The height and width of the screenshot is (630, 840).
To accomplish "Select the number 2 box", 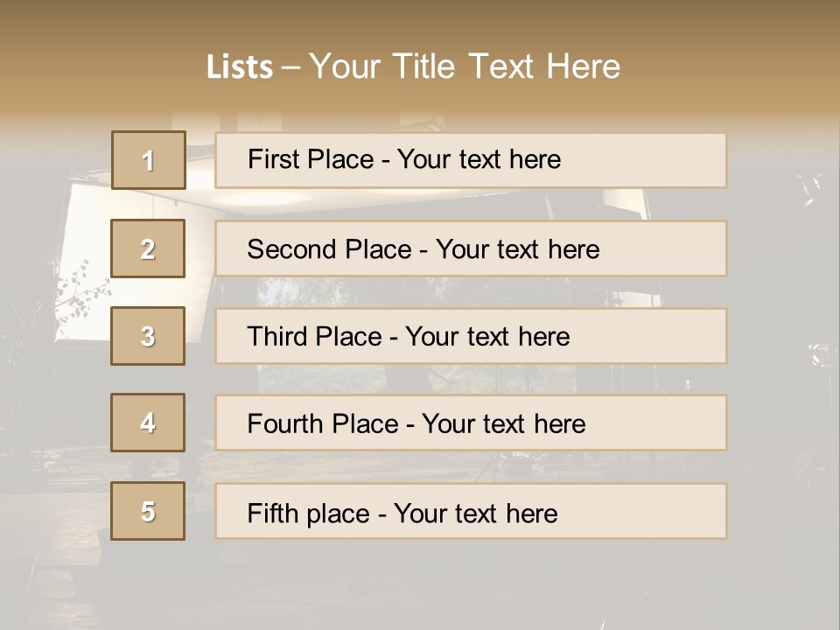I will click(x=148, y=248).
